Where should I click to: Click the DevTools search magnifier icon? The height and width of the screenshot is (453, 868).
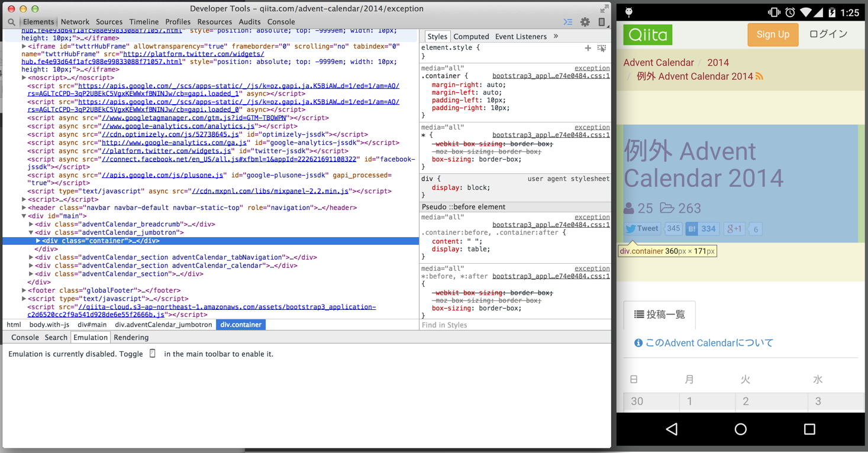[x=11, y=22]
